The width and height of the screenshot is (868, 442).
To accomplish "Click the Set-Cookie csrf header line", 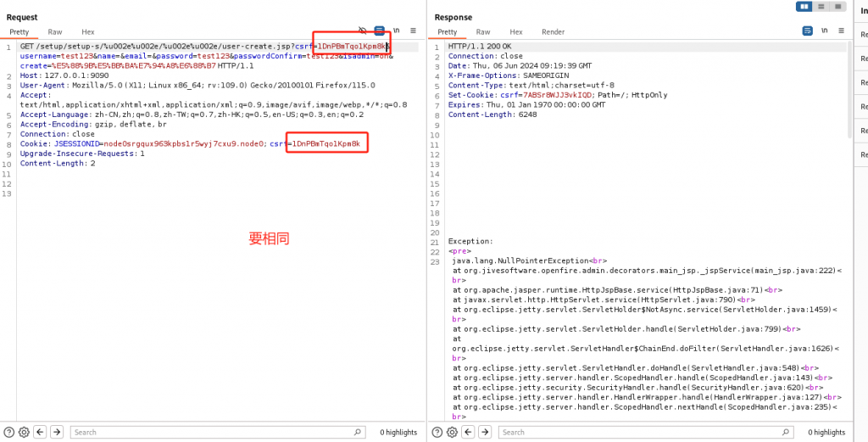I will pos(558,95).
